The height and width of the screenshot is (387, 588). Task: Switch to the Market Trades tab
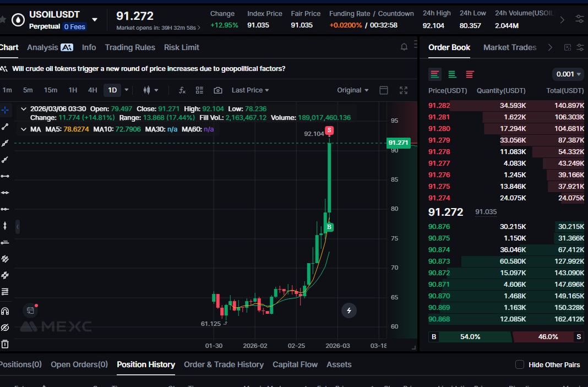[x=510, y=47]
